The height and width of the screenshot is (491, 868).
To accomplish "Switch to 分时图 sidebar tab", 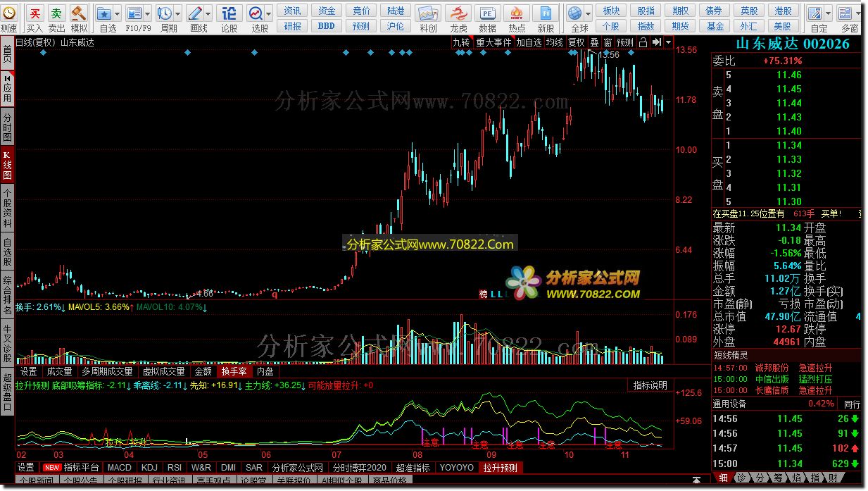I will click(7, 128).
